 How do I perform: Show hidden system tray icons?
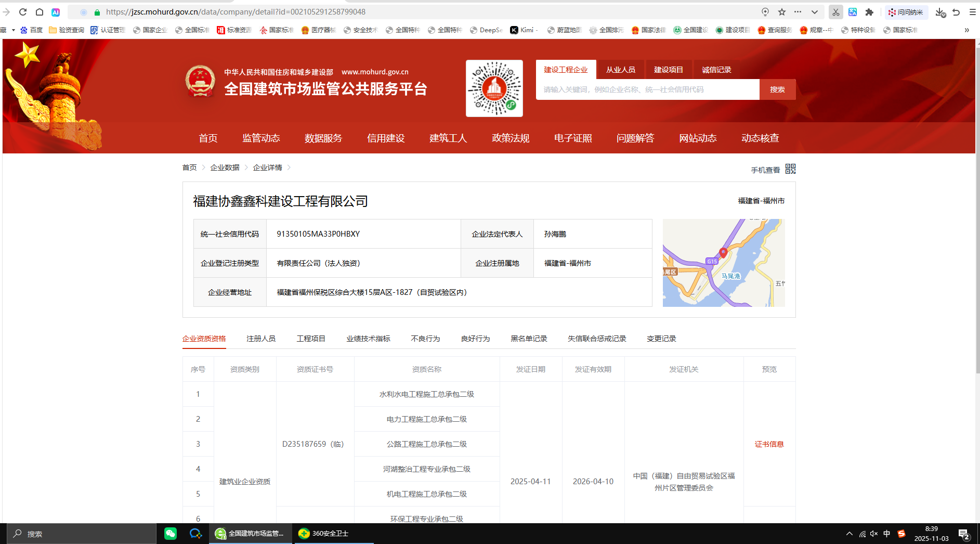pyautogui.click(x=850, y=534)
